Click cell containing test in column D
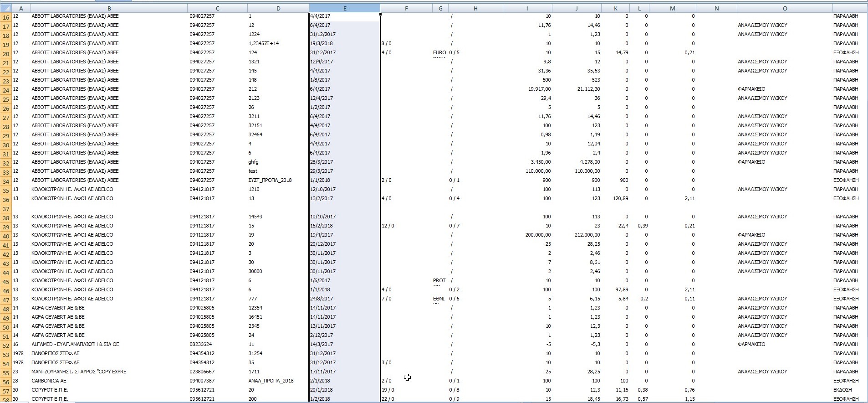Screen dimensions: 868x403 pos(278,171)
